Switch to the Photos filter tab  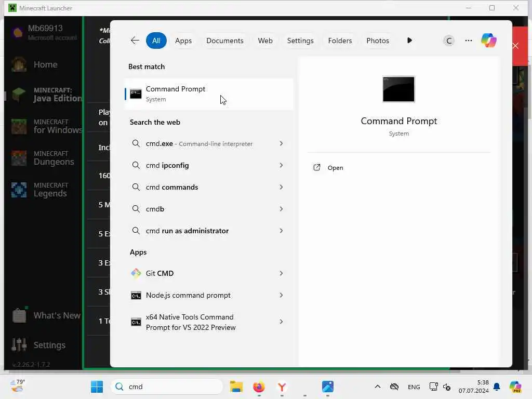click(x=378, y=41)
